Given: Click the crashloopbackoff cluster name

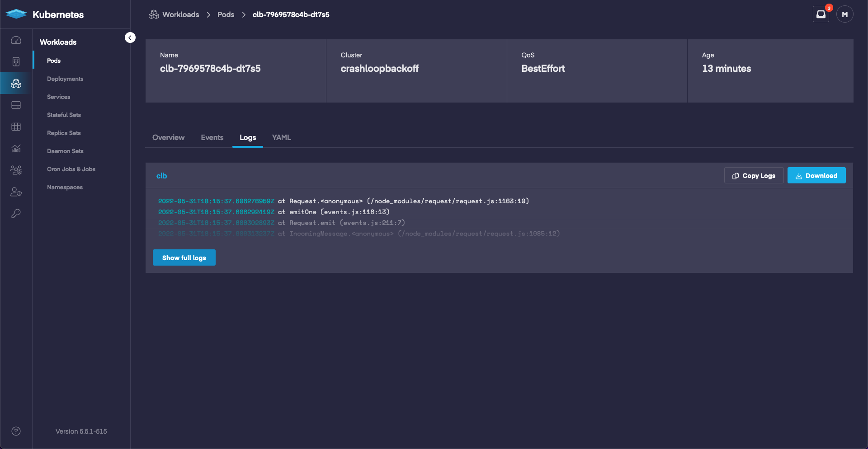Looking at the screenshot, I should coord(379,68).
